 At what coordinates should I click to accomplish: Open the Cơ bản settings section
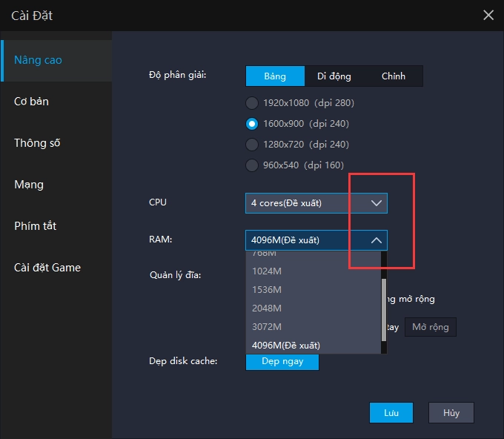coord(32,102)
